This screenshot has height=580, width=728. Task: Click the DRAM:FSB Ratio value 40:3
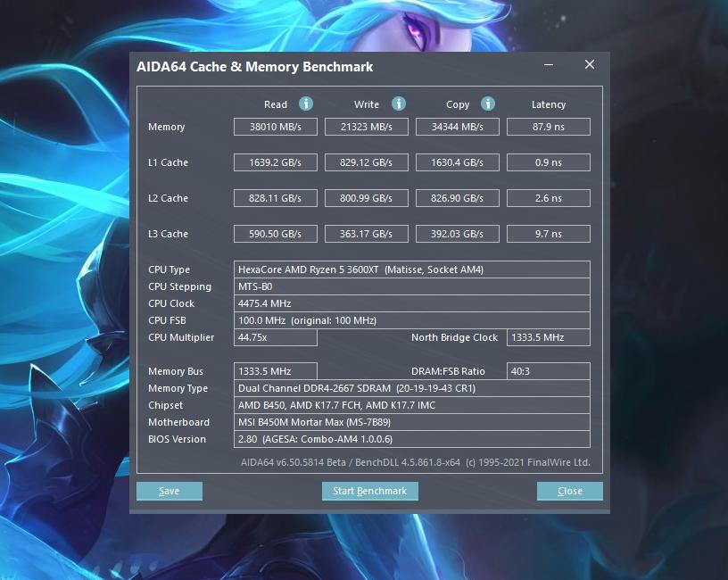(548, 371)
